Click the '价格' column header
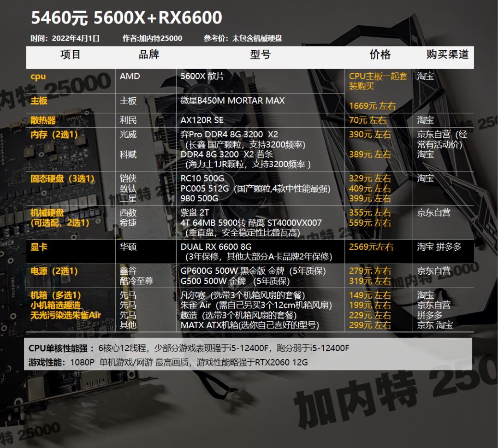The image size is (498, 448). pyautogui.click(x=380, y=54)
